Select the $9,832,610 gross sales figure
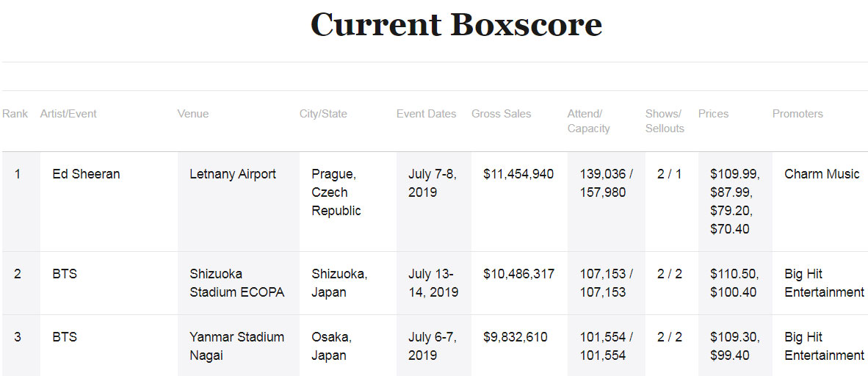This screenshot has height=376, width=868. (516, 336)
